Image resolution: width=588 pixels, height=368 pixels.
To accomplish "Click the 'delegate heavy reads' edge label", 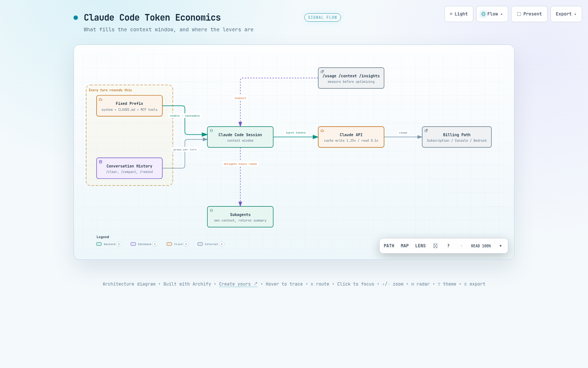I will click(x=240, y=164).
